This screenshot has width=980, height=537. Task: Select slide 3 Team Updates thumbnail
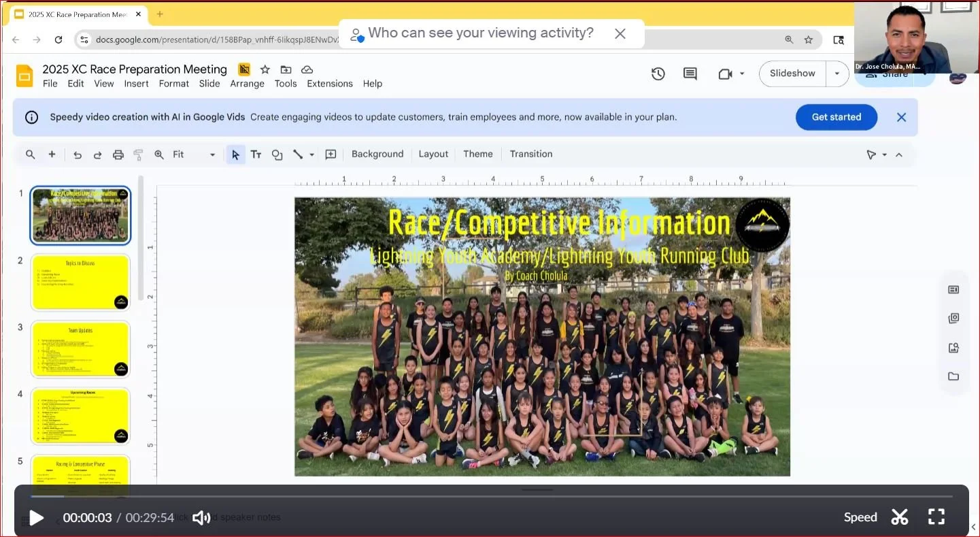80,349
